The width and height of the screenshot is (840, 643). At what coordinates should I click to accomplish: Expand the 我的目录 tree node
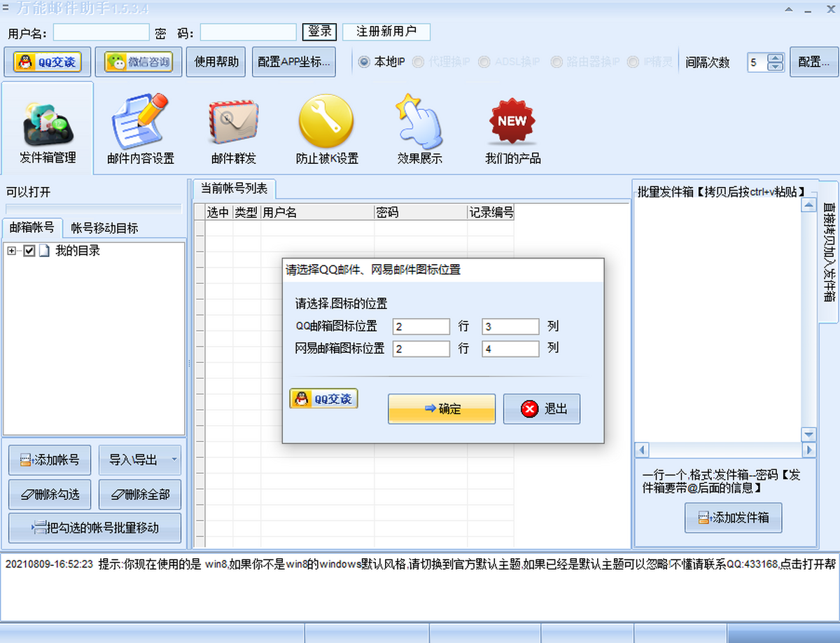click(11, 251)
